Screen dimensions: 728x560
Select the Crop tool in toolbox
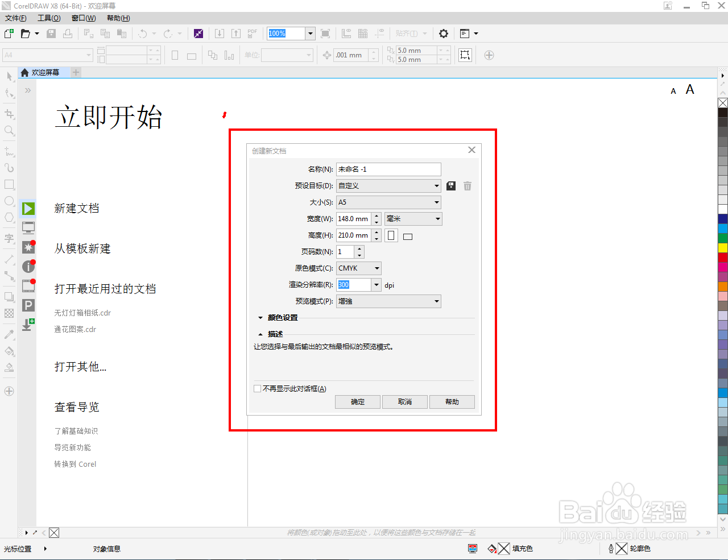(x=9, y=114)
